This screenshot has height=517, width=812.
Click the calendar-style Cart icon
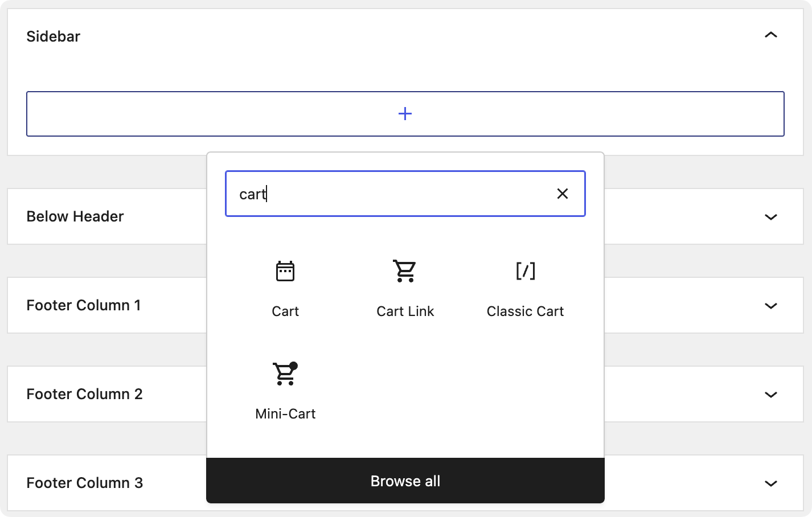pos(285,271)
